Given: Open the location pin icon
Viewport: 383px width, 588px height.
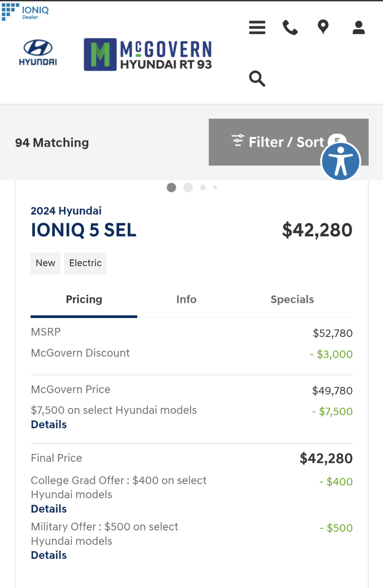Looking at the screenshot, I should point(323,27).
